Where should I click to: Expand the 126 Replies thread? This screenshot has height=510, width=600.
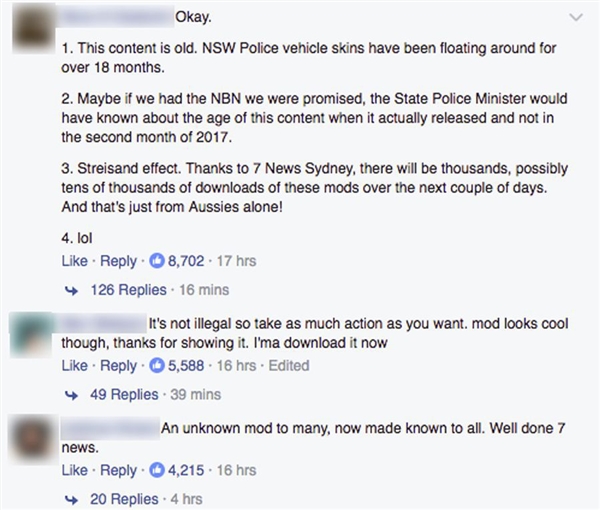[x=128, y=291]
